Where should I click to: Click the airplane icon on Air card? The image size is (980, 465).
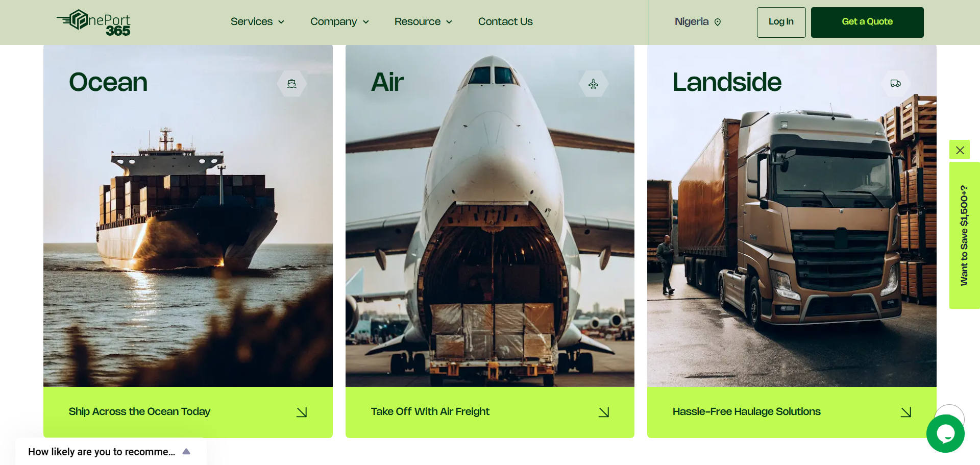click(594, 84)
